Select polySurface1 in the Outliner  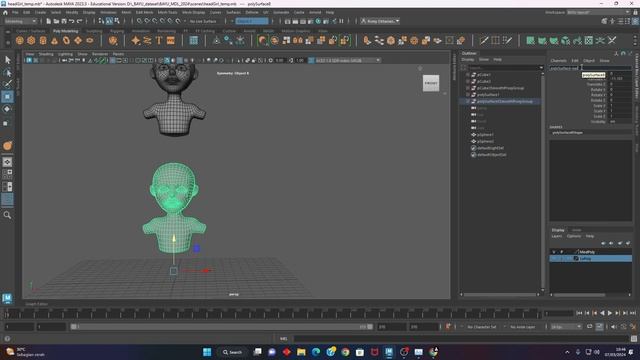(488, 95)
